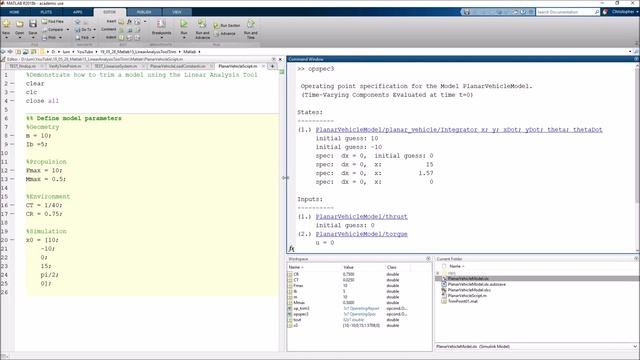The image size is (640, 360).
Task: Click the Save disk icon
Action: 33,24
